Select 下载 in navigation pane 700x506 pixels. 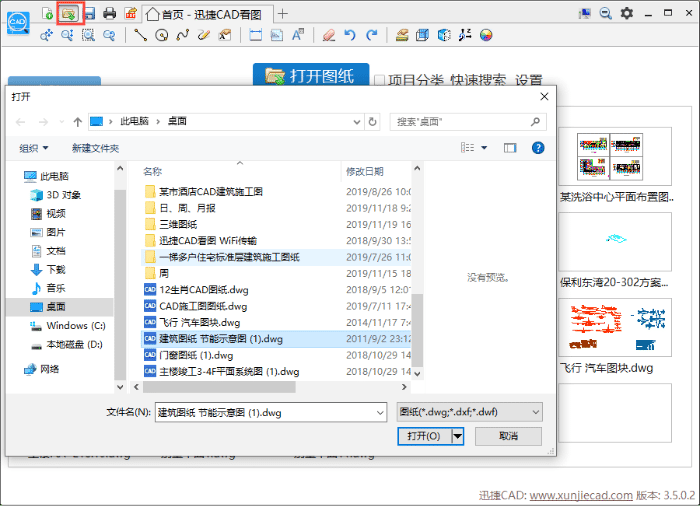47,269
